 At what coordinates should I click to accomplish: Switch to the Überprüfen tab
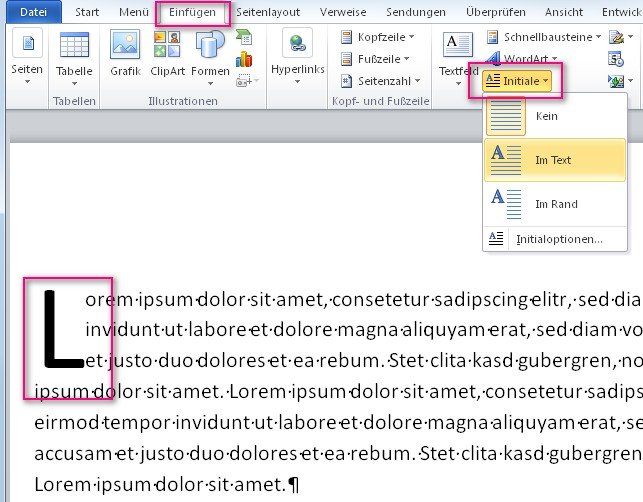coord(495,12)
